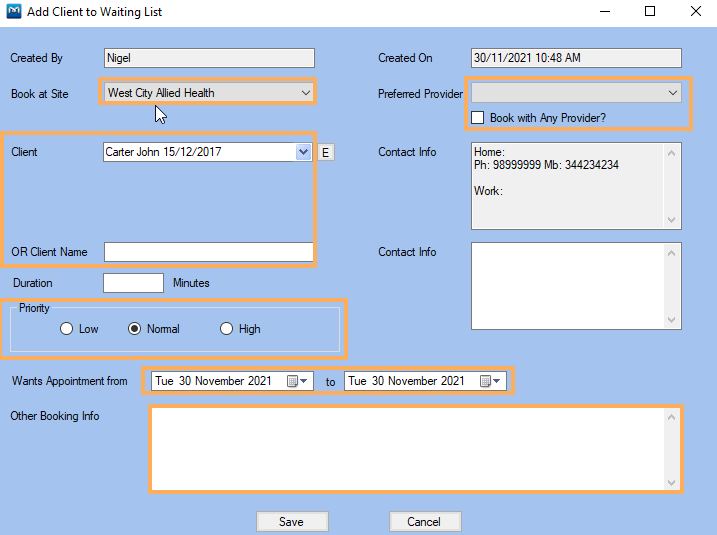Click inside the Other Booking Info text area

coord(409,449)
